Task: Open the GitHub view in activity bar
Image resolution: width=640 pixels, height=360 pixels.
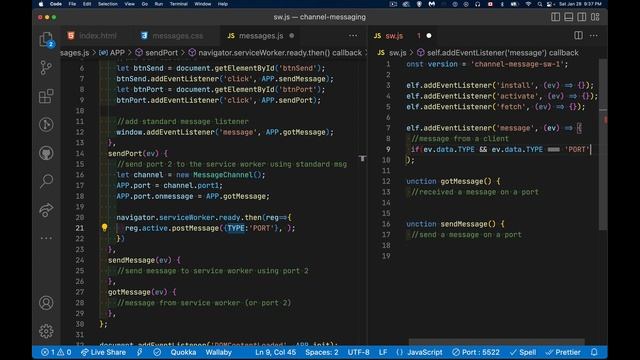Action: [x=46, y=153]
